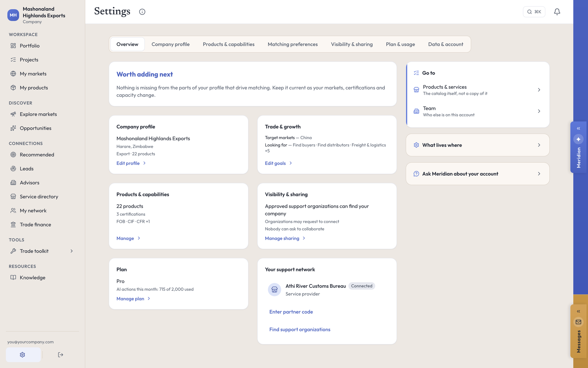Switch to Products & capabilities tab
Image resolution: width=588 pixels, height=368 pixels.
[x=229, y=44]
